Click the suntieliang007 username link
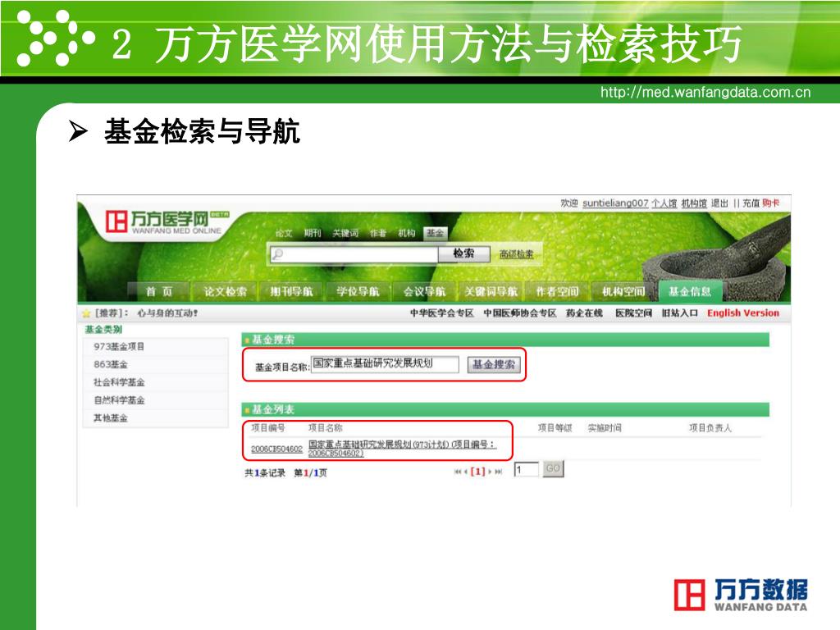The image size is (840, 630). click(615, 203)
